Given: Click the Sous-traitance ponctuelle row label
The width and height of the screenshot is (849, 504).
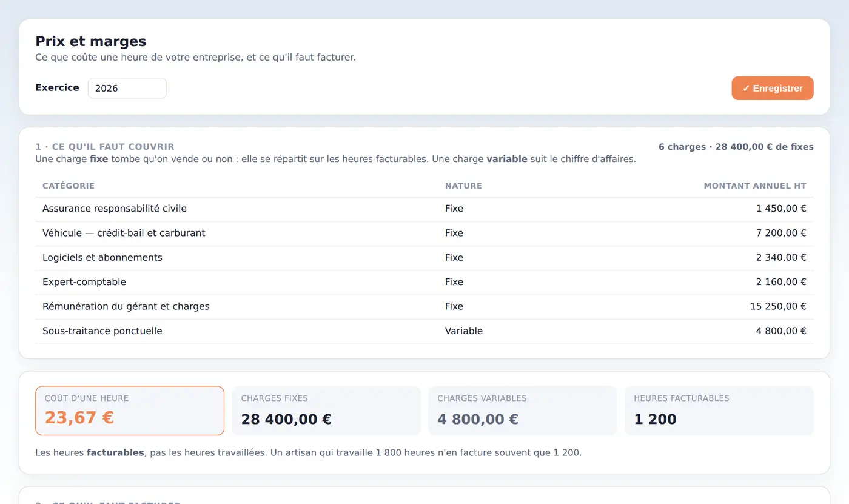Looking at the screenshot, I should (102, 331).
